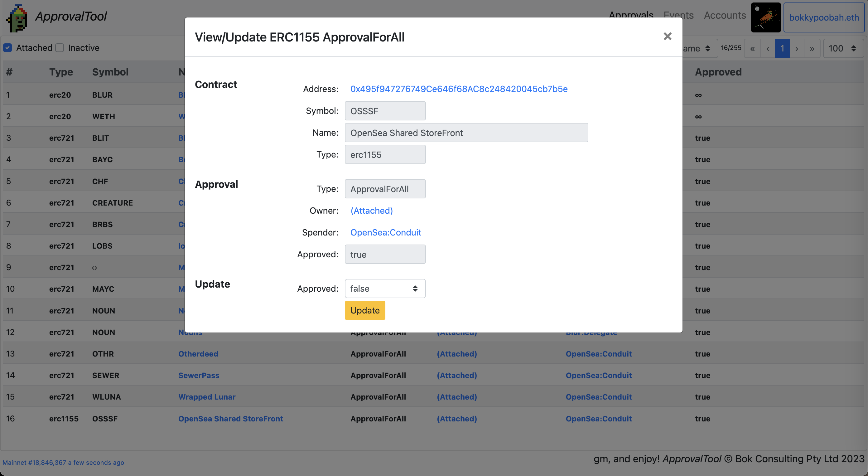Enable the Inactive checkbox
The image size is (868, 476).
coord(60,48)
